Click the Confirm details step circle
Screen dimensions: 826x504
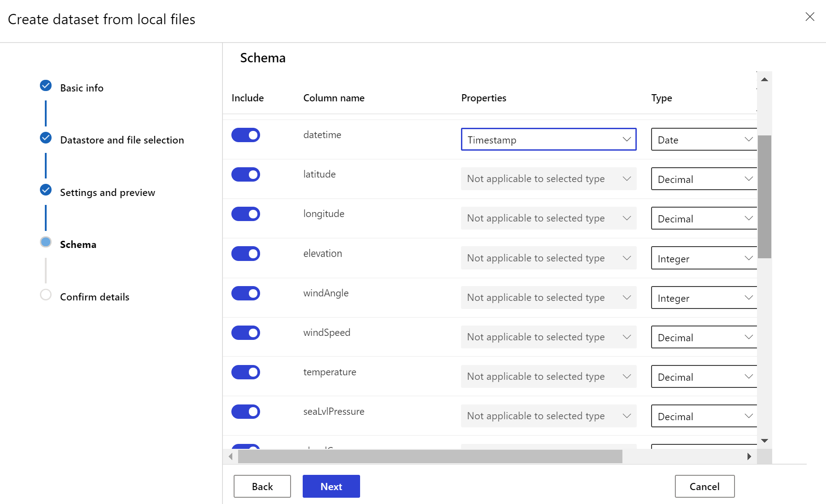46,295
